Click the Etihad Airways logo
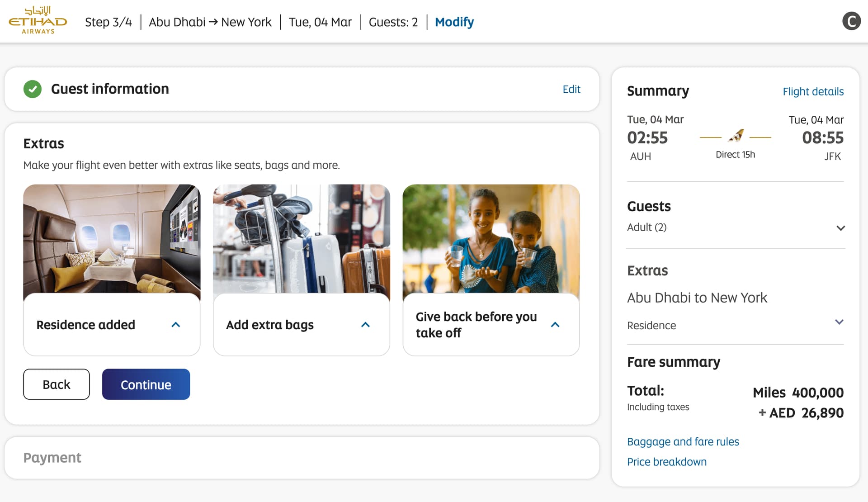This screenshot has width=868, height=502. tap(38, 20)
